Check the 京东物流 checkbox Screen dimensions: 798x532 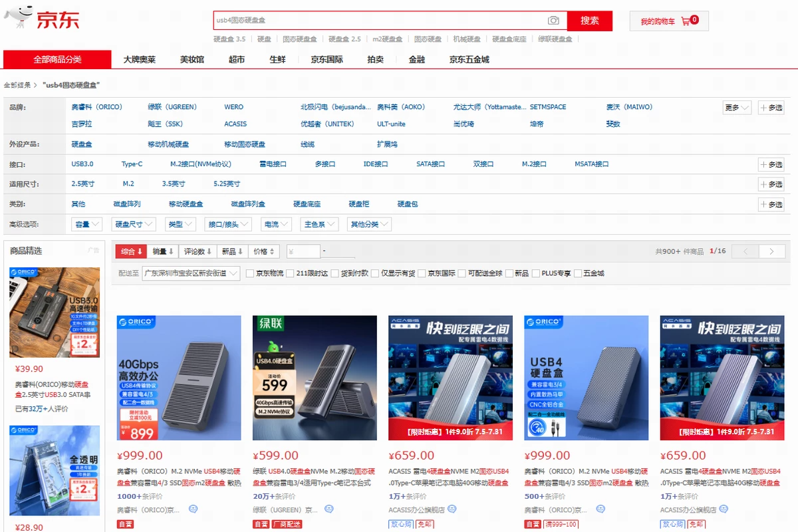[250, 273]
